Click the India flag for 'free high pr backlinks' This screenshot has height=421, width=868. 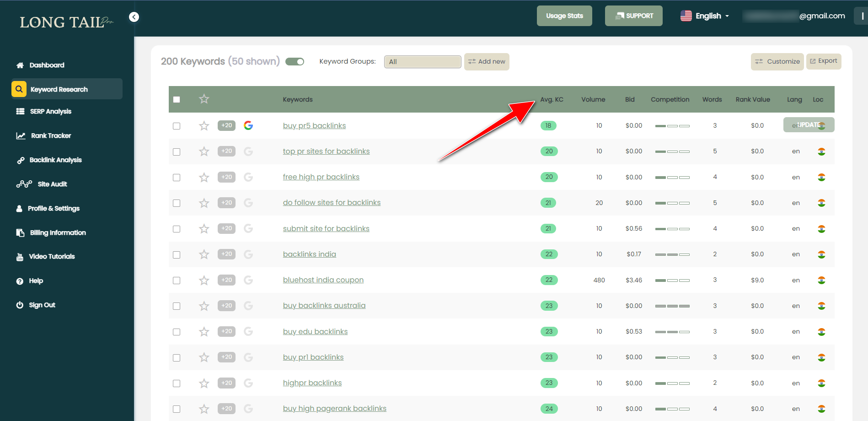[821, 177]
